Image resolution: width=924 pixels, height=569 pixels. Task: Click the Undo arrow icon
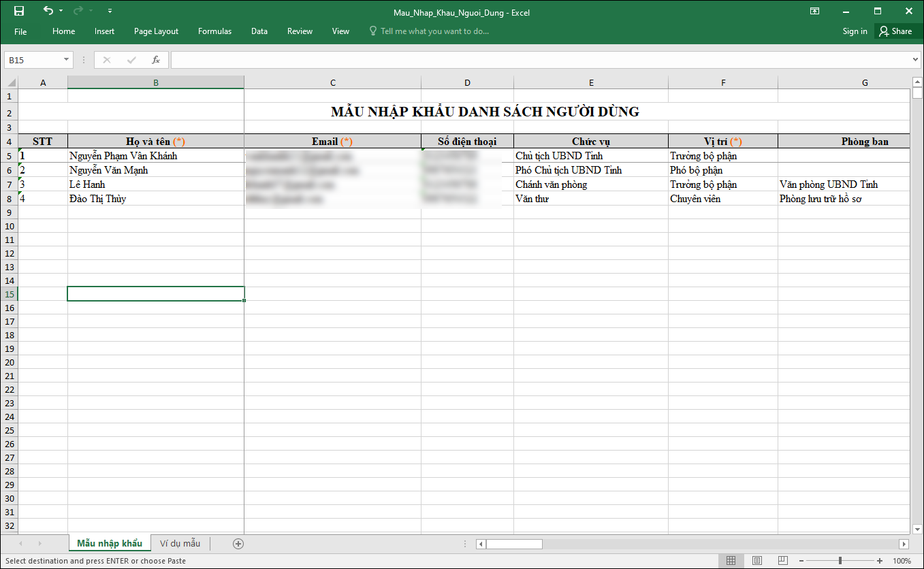point(48,11)
